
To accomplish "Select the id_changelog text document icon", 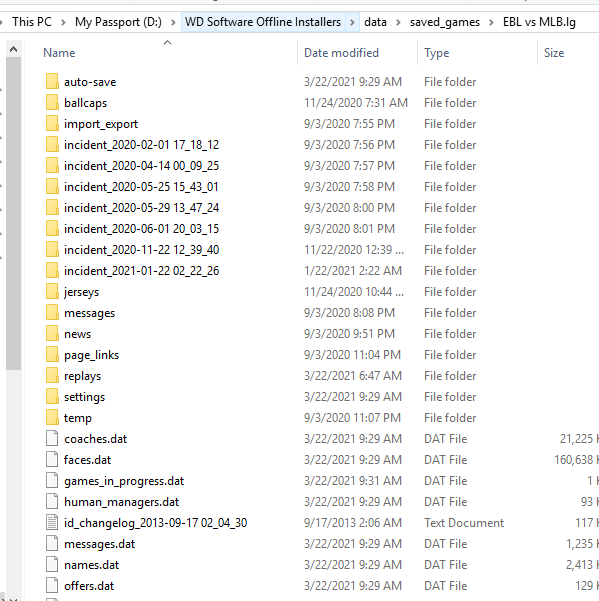I will tap(52, 522).
